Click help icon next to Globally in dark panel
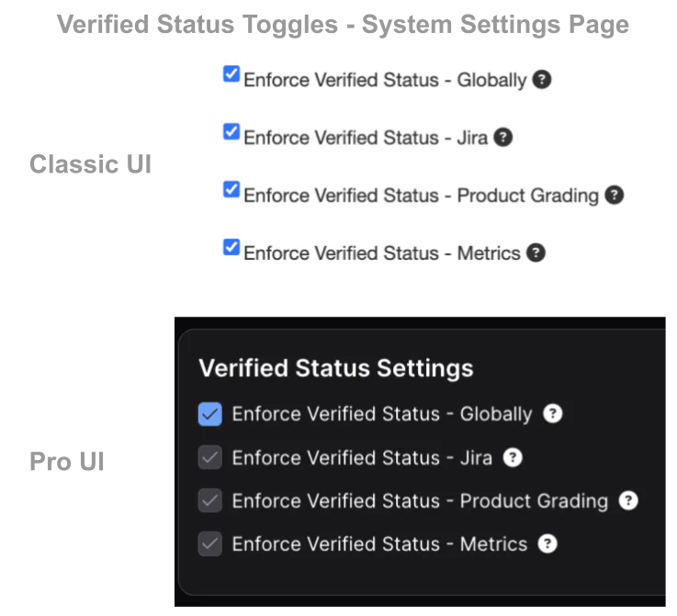The height and width of the screenshot is (616, 677). 552,413
